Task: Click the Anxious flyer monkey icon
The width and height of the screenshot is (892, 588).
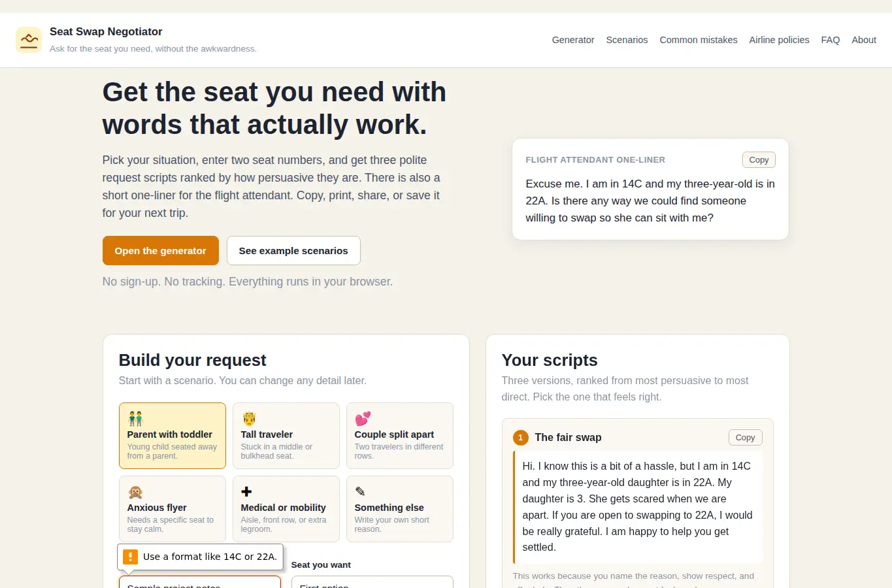Action: [135, 492]
